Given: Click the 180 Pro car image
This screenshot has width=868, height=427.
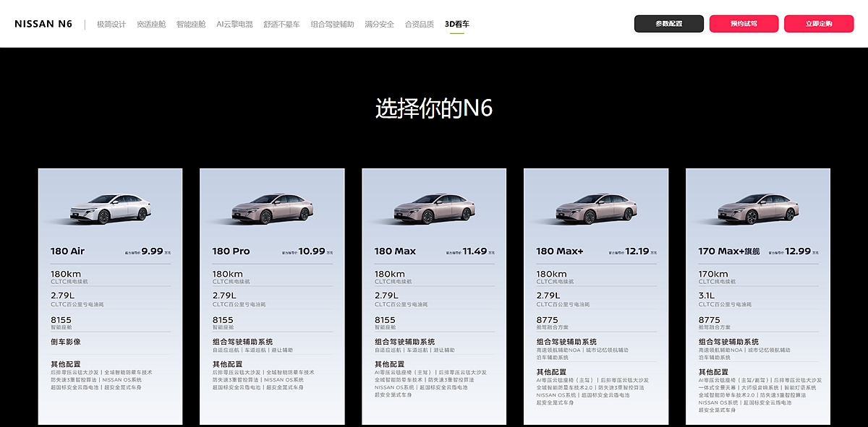Looking at the screenshot, I should click(x=272, y=207).
